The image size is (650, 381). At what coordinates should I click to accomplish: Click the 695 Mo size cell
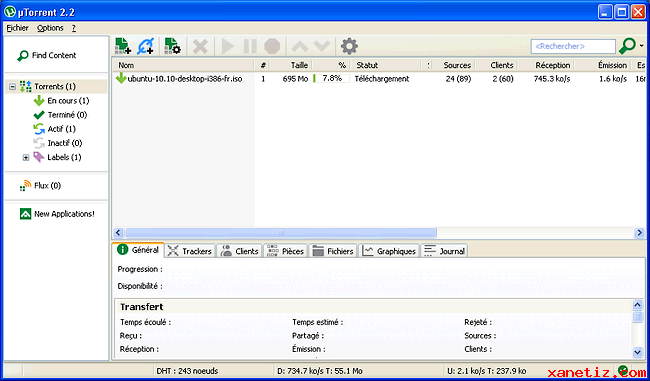point(295,79)
